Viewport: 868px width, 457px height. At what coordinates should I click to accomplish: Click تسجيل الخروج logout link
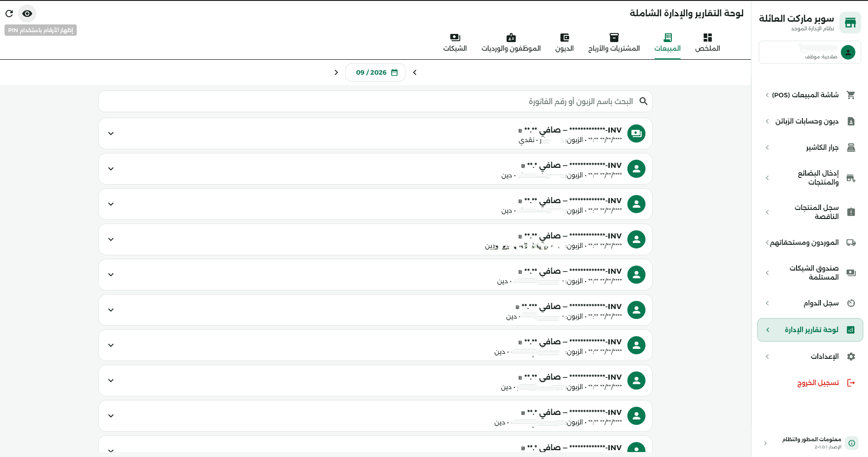click(x=818, y=383)
